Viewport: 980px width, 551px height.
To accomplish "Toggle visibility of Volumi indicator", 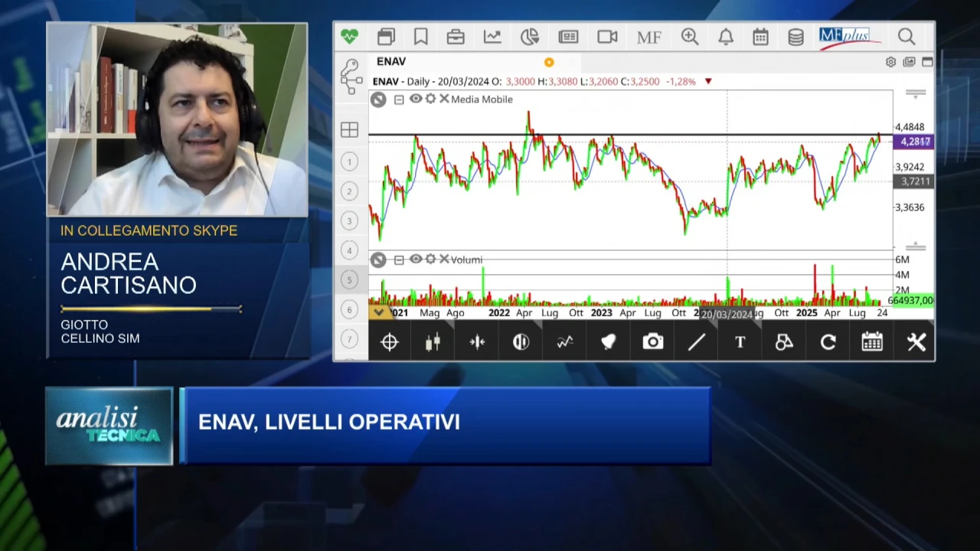I will [x=415, y=259].
